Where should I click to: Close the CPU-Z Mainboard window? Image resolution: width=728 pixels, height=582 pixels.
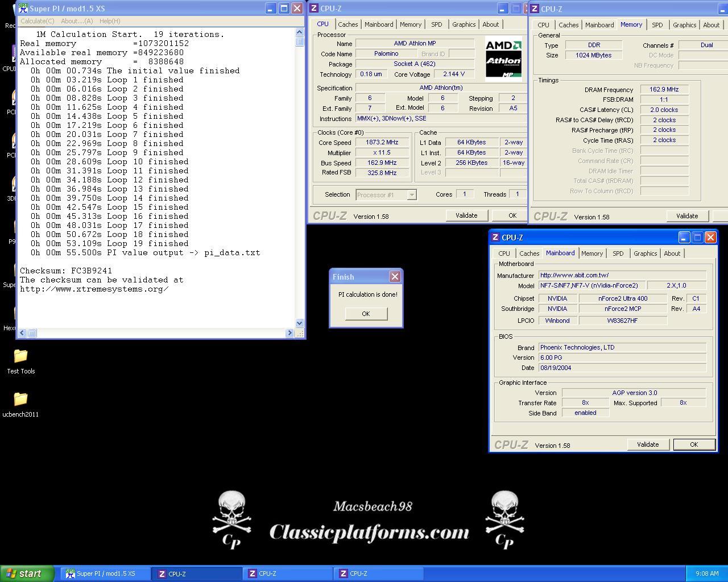tap(710, 238)
